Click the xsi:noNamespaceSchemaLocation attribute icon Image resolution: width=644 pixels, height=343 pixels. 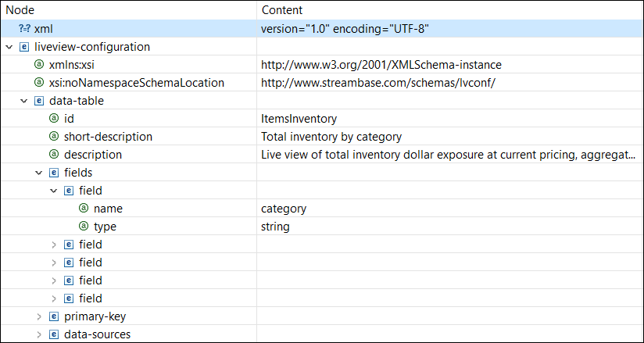tap(39, 83)
